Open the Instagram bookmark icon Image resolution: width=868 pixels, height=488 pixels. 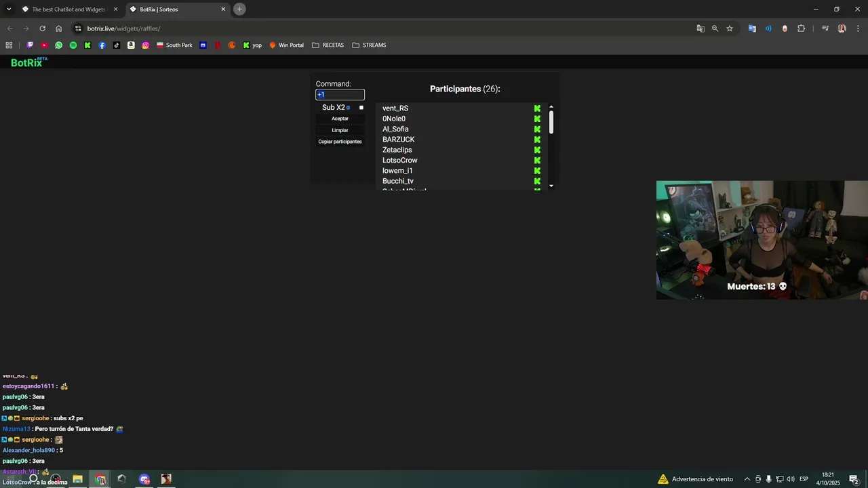145,45
